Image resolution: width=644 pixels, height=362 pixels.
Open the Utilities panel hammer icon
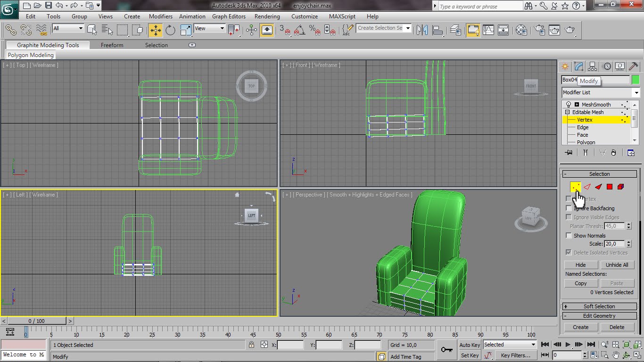634,66
